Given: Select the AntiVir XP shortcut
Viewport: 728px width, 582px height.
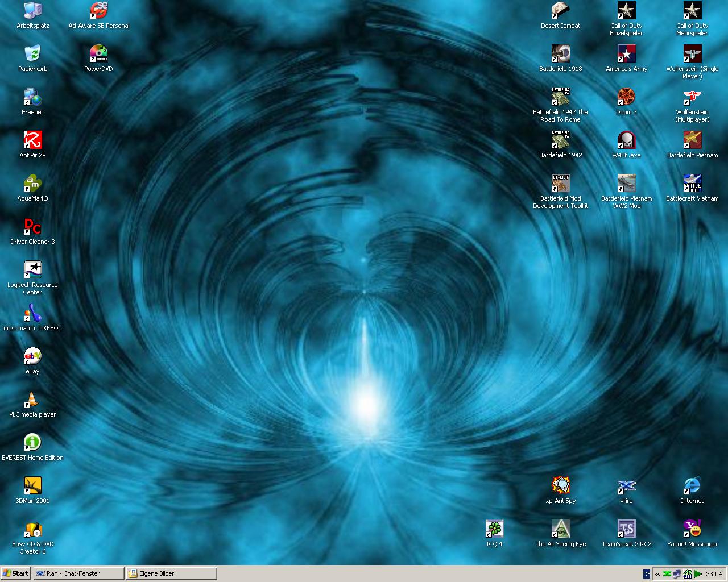Looking at the screenshot, I should [32, 141].
